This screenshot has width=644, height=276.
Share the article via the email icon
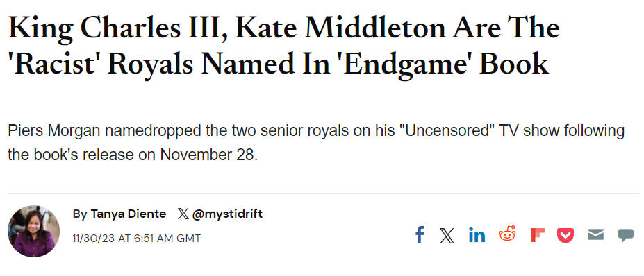[595, 234]
